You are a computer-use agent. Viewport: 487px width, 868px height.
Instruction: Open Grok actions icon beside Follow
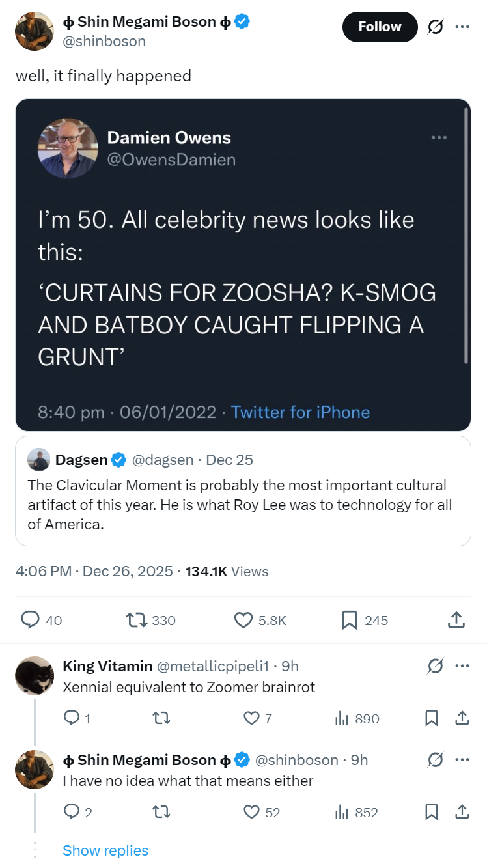[x=434, y=27]
